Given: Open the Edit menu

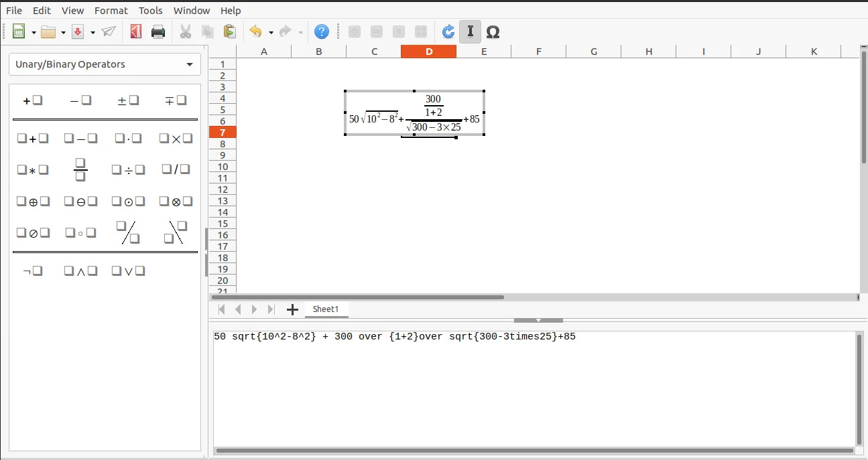Looking at the screenshot, I should click(42, 11).
